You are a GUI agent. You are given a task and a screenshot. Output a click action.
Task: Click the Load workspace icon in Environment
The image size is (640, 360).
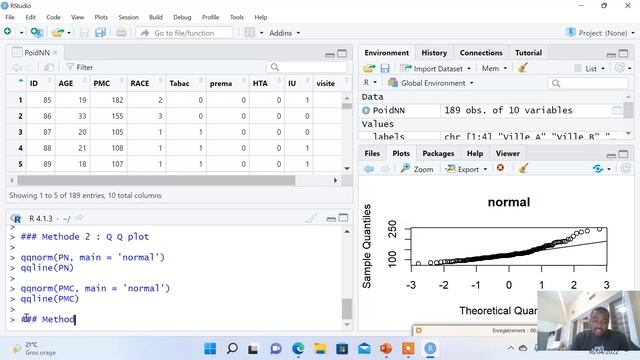(369, 68)
